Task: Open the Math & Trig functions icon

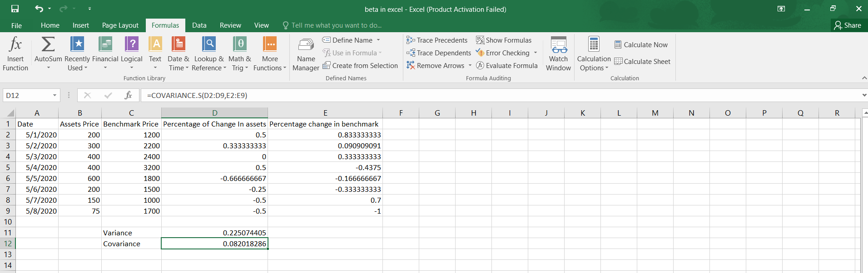Action: pos(240,44)
